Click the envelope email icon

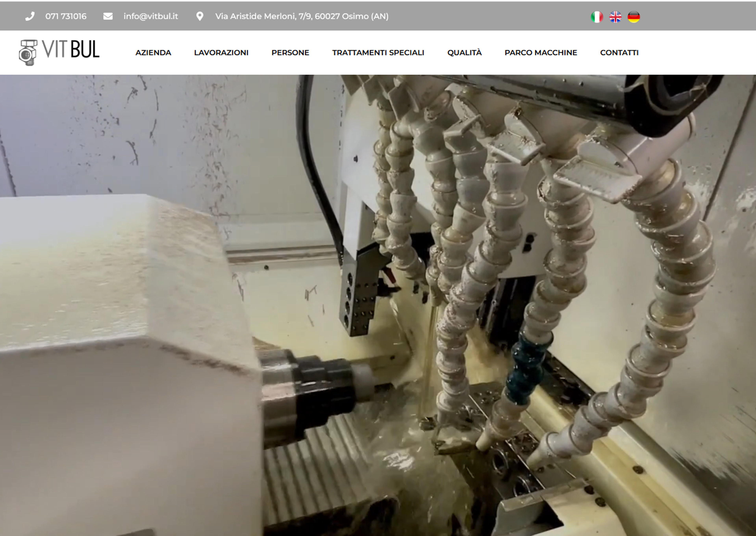point(108,16)
